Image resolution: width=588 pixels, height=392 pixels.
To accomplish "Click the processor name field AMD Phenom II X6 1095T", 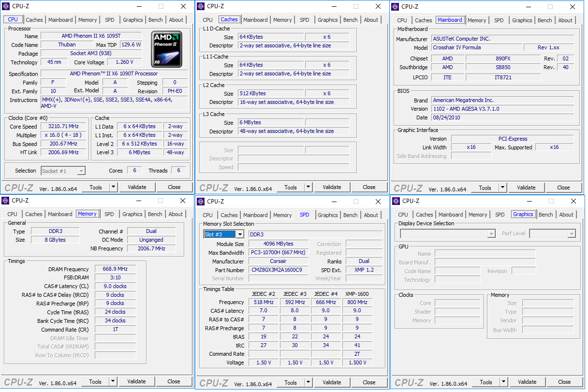I will tap(91, 36).
